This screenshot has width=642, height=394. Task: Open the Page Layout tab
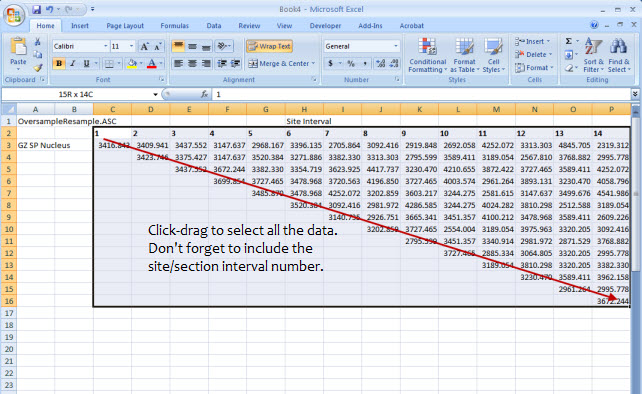pos(125,26)
